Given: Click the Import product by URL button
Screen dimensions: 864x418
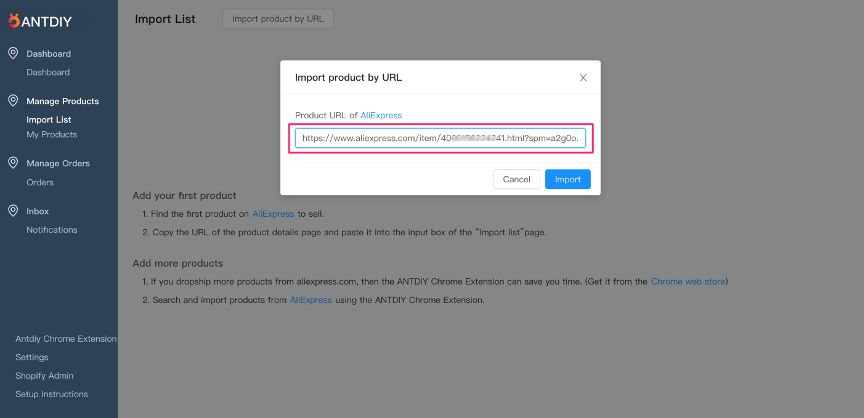Looking at the screenshot, I should click(x=278, y=19).
